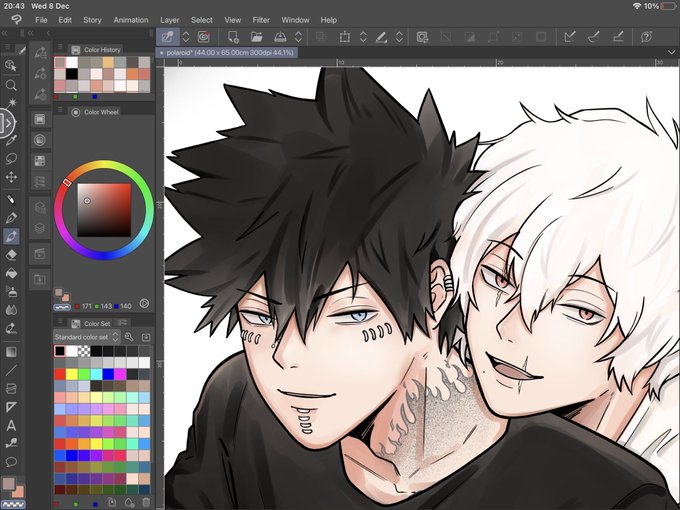Select the Ruler triangle tool
680x510 pixels.
(11, 407)
